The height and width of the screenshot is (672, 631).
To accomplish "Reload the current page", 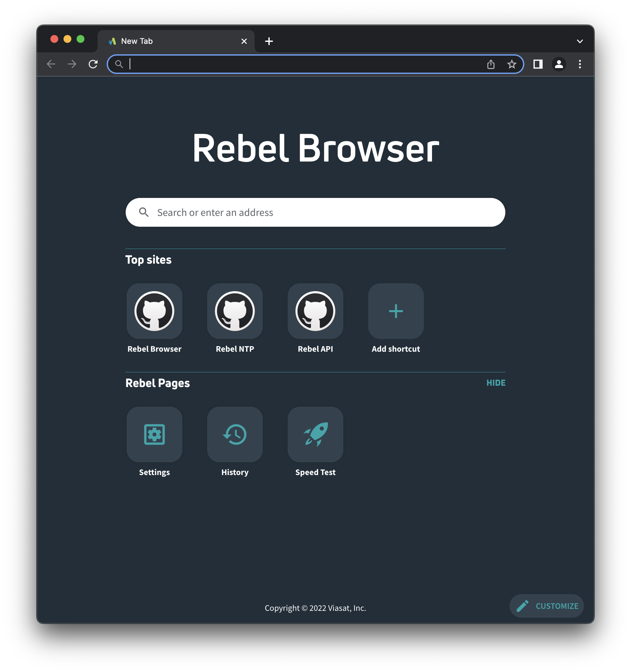I will (93, 64).
